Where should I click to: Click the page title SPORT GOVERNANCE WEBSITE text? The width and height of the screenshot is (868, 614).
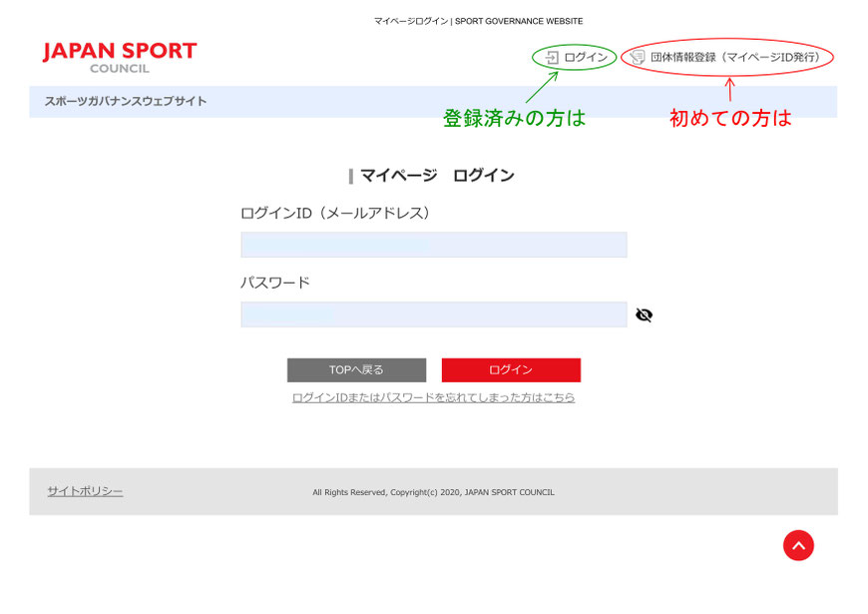(x=519, y=21)
